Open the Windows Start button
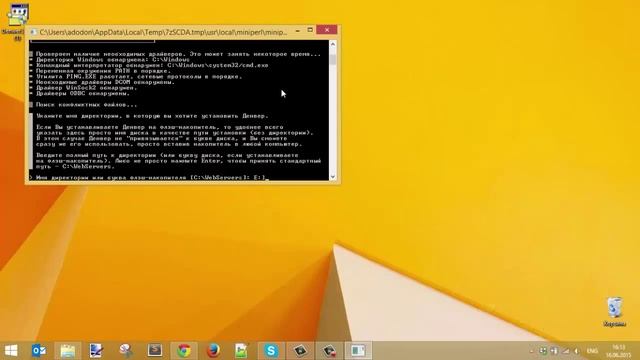Image resolution: width=640 pixels, height=360 pixels. tap(11, 350)
